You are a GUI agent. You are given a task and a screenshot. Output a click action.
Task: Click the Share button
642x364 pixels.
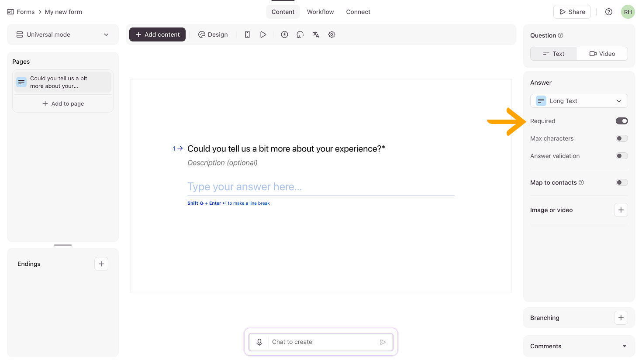point(572,12)
